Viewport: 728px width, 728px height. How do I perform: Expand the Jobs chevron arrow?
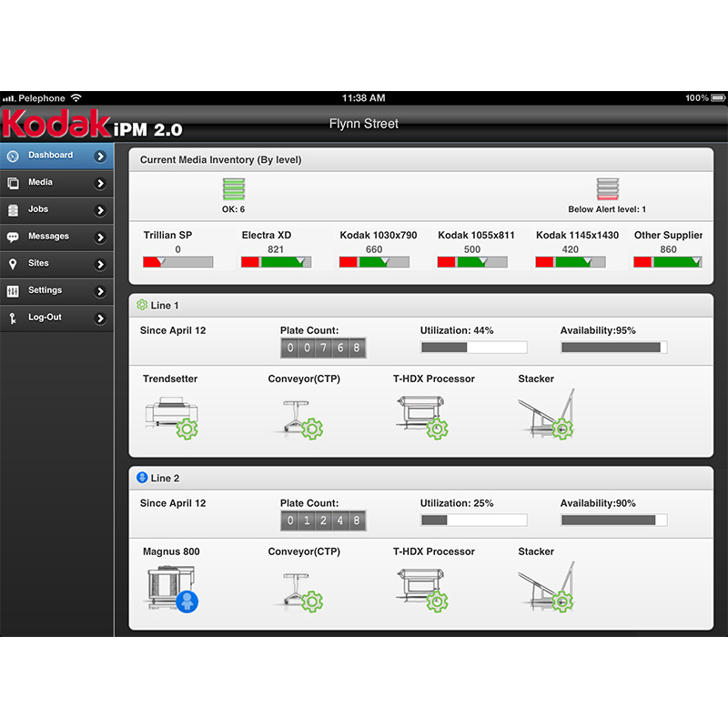point(100,210)
